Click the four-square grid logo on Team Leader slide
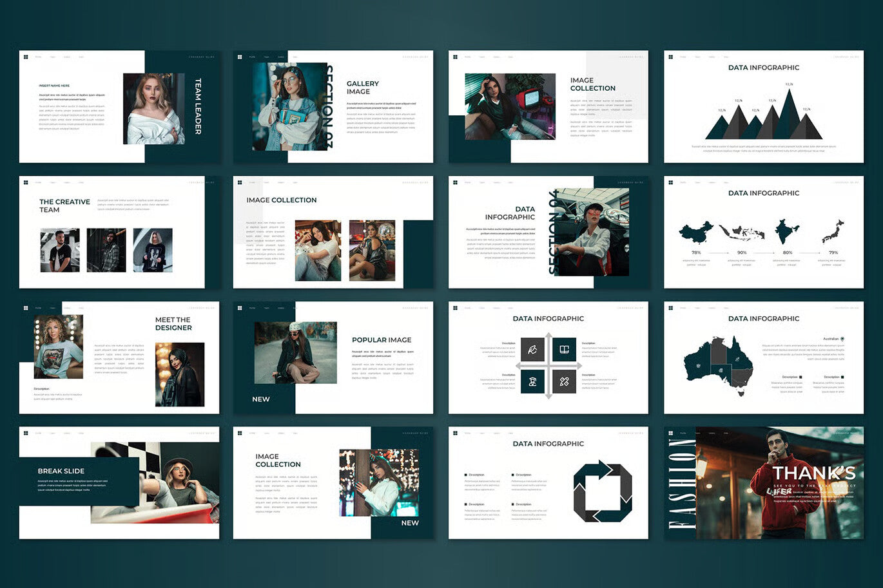The height and width of the screenshot is (588, 883). tap(26, 57)
